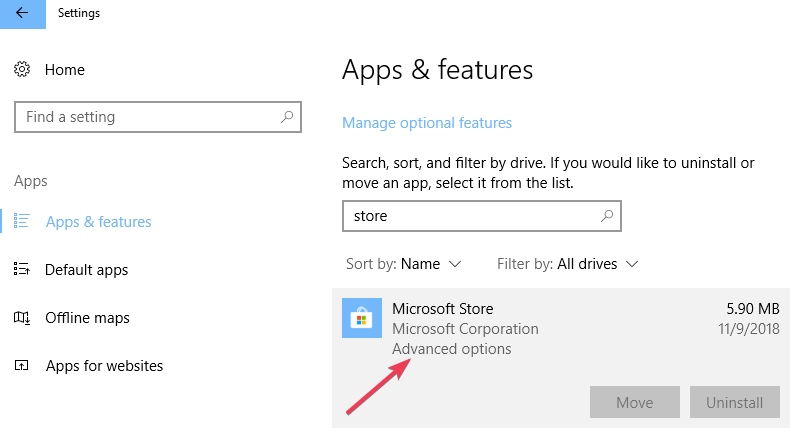Click the Apps for websites icon
790x433 pixels.
pyautogui.click(x=22, y=365)
